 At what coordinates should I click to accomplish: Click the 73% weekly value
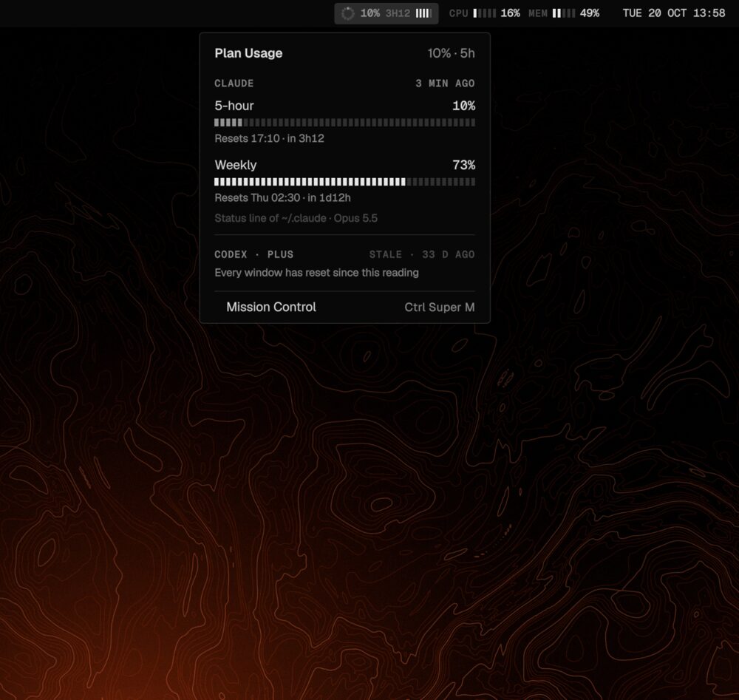tap(464, 165)
